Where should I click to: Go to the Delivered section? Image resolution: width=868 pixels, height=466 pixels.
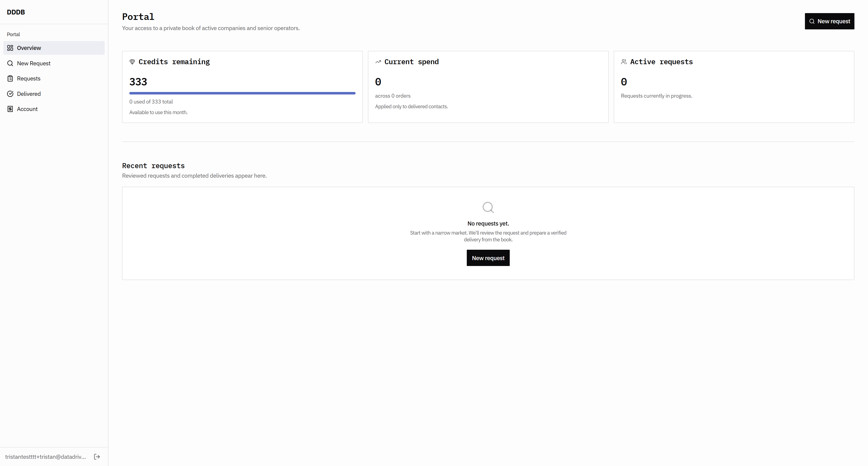click(x=29, y=94)
